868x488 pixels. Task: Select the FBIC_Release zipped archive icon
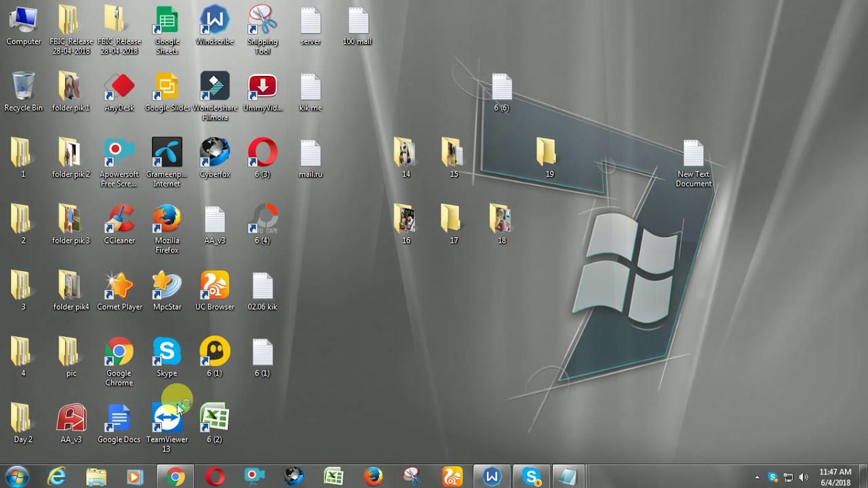[x=119, y=30]
